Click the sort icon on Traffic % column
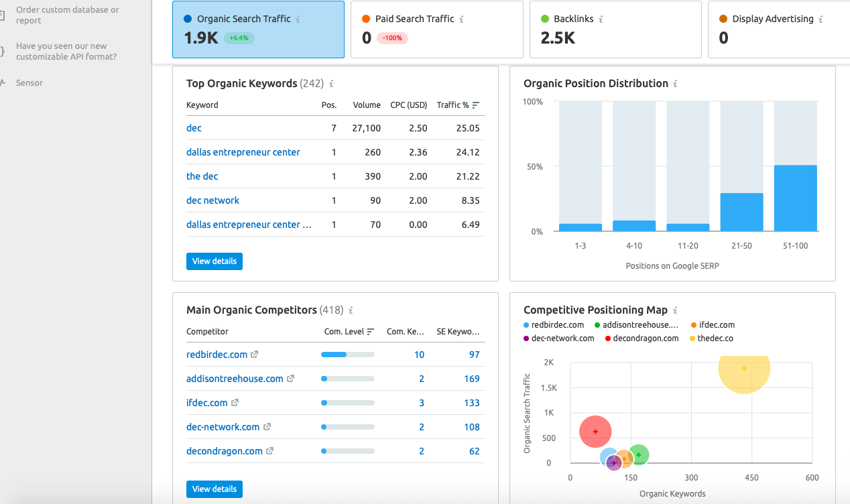Image resolution: width=850 pixels, height=504 pixels. point(477,105)
